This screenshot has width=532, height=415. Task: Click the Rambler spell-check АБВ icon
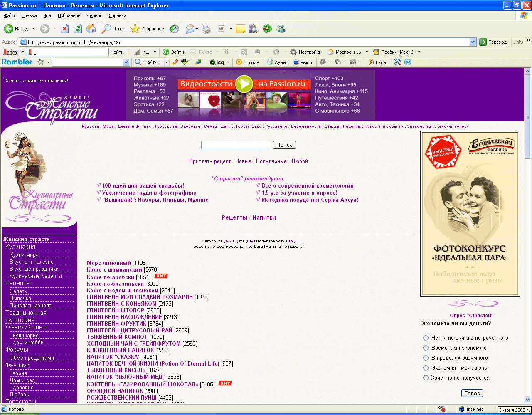pos(185,62)
